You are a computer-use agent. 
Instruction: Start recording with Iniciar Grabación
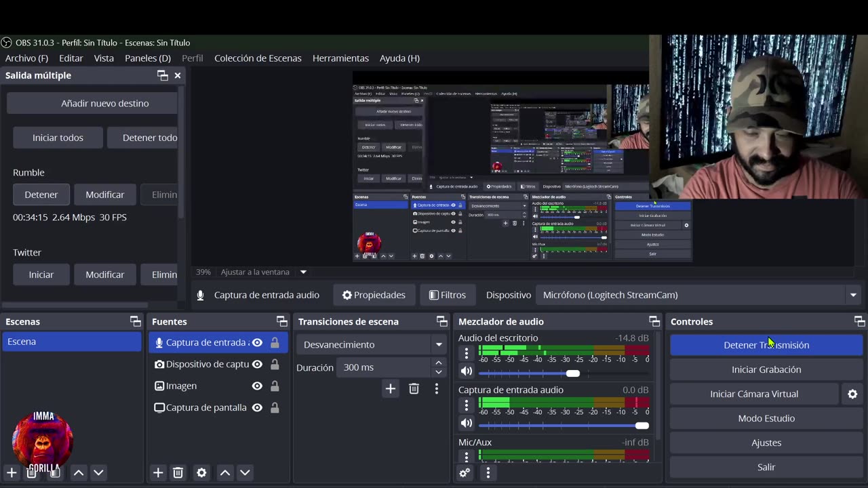point(766,369)
